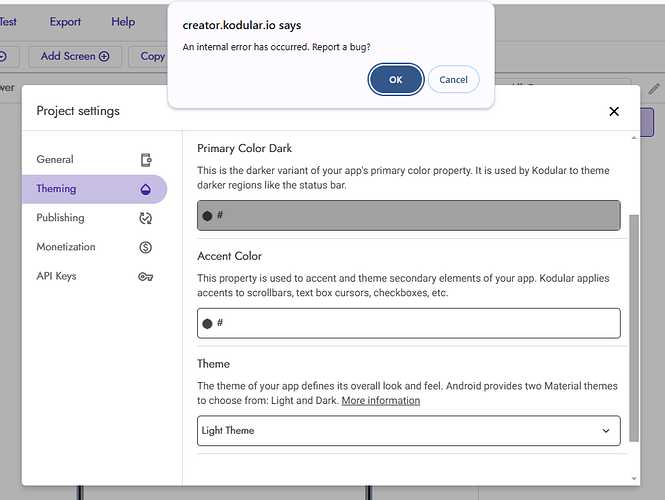Click the chevron arrow in Light Theme box
This screenshot has height=500, width=665.
pos(606,431)
